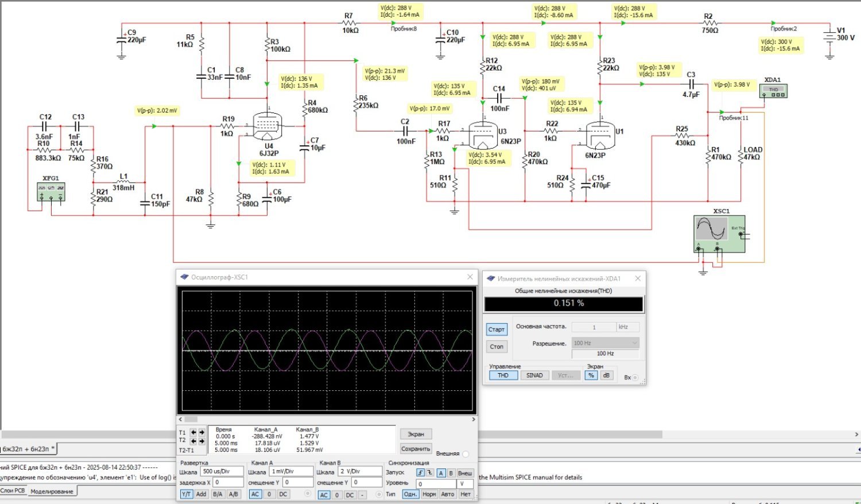Move cursor T1 left in oscilloscope

tap(194, 432)
